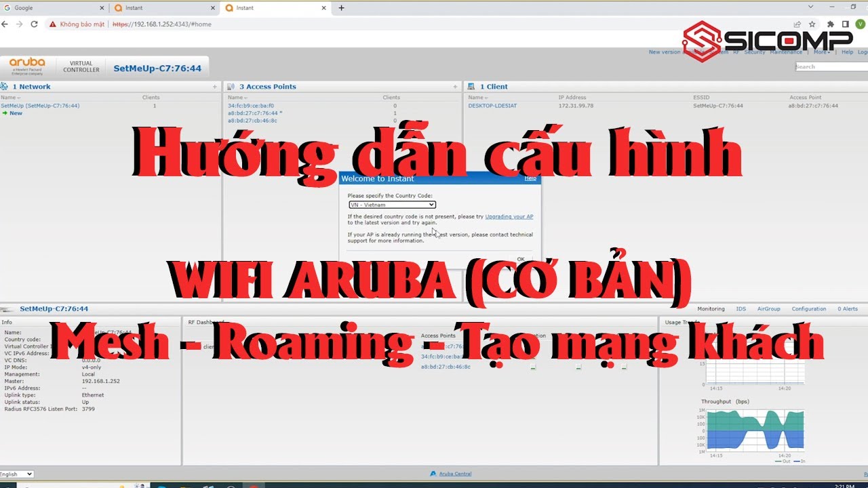Click the Network panel globe icon
This screenshot has width=868, height=488.
coord(3,86)
